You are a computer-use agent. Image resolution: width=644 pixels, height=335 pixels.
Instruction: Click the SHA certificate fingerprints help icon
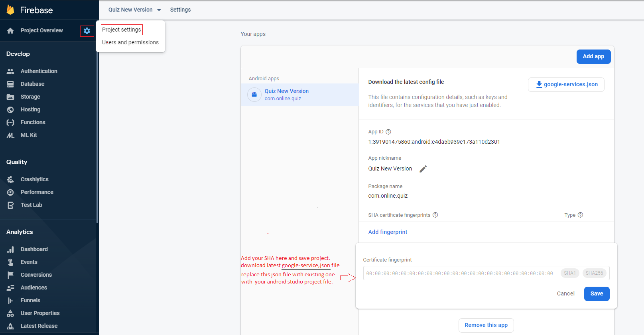[435, 215]
